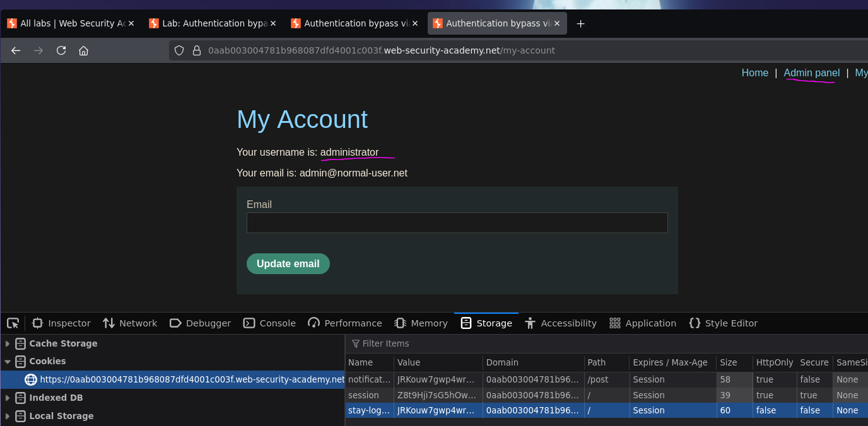
Task: Open the Admin panel link
Action: pos(812,73)
